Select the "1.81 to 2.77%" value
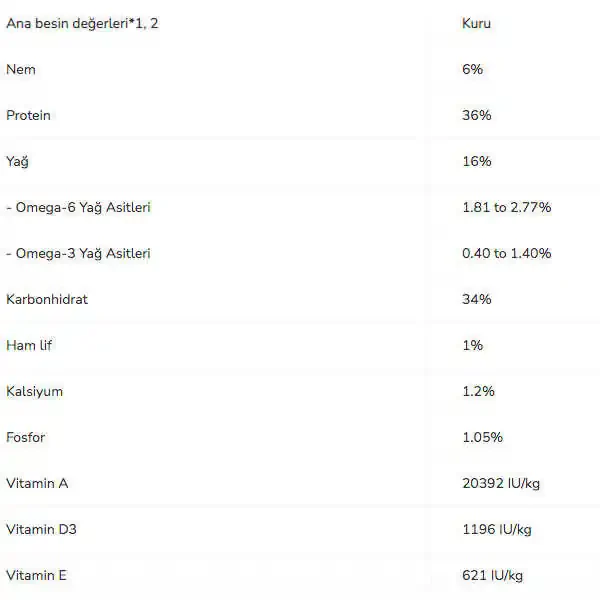This screenshot has width=600, height=600. point(506,207)
